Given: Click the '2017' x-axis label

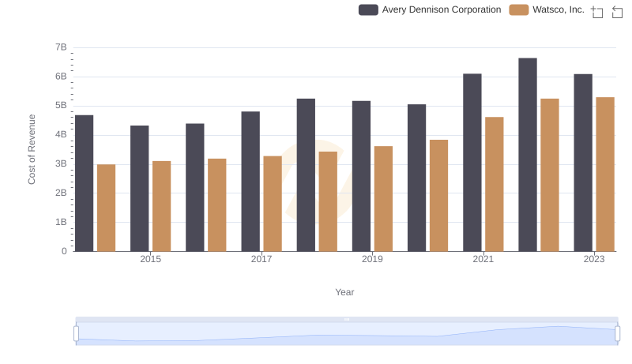Looking at the screenshot, I should pos(261,259).
